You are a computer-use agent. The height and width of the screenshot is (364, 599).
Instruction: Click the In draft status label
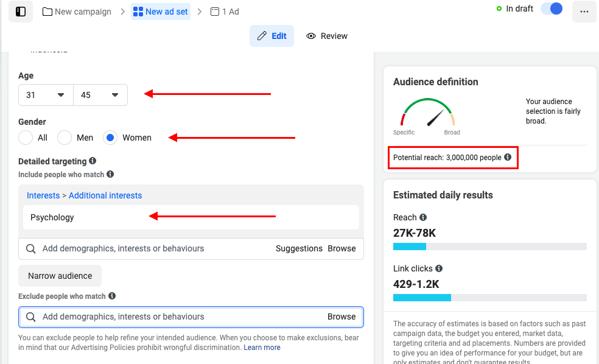519,9
